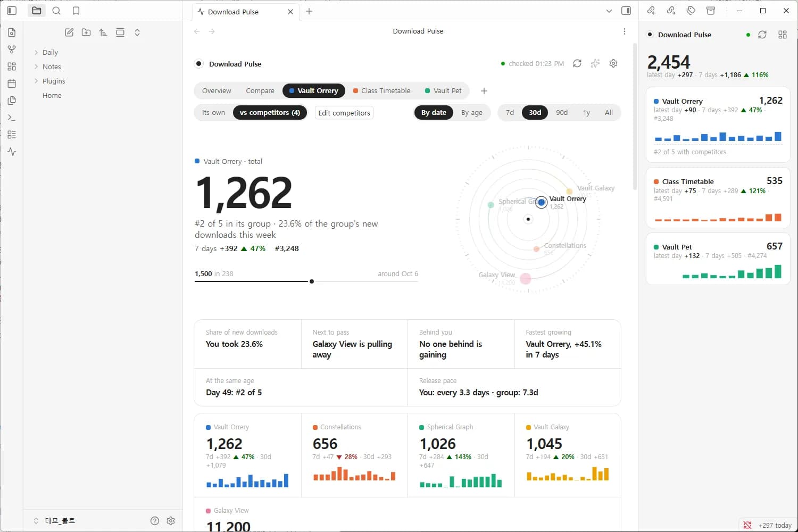The width and height of the screenshot is (798, 532).
Task: Open the Vault Pet tab
Action: point(443,91)
